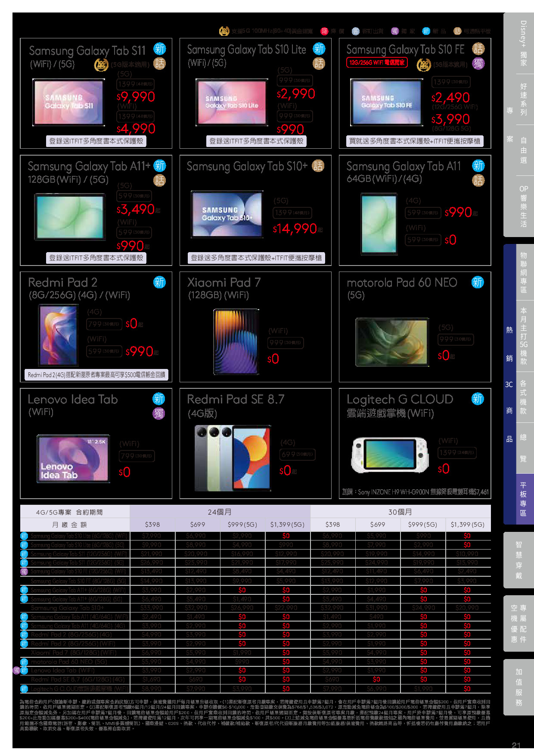Viewport: 534px width, 756px height.
Task: Click the Xiaomi Pad 7 product image
Action: tap(236, 341)
